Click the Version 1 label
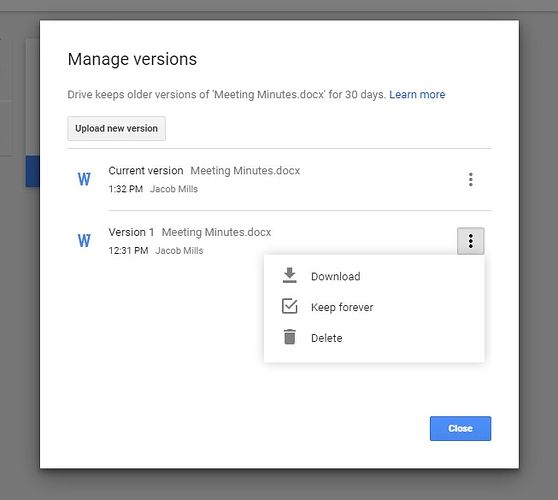558x500 pixels. point(131,232)
